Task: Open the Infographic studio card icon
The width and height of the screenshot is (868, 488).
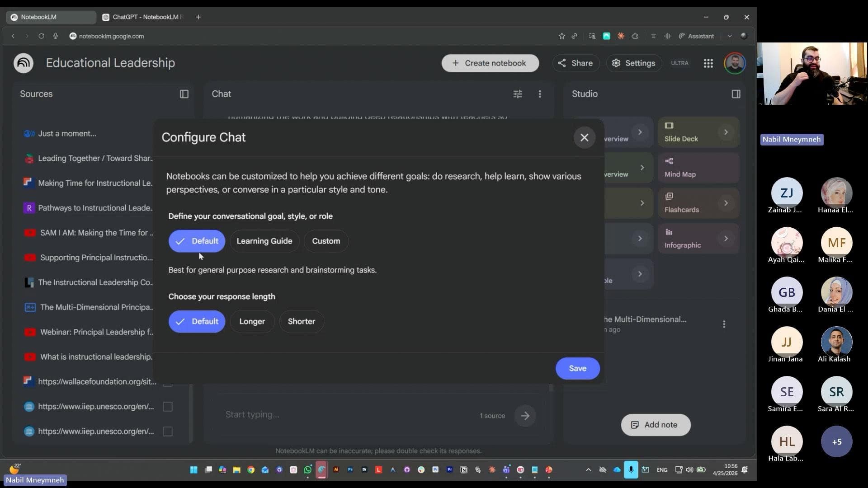Action: (x=669, y=232)
